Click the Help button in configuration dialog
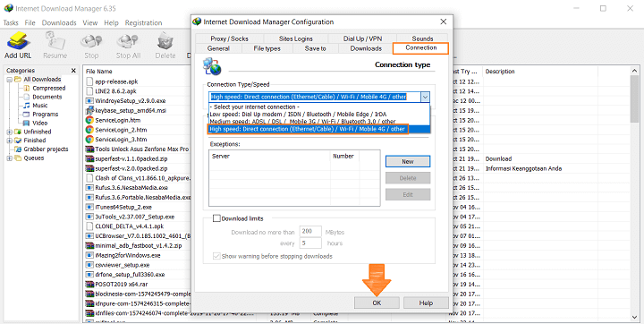Viewport: 644px width, 324px height. (426, 303)
